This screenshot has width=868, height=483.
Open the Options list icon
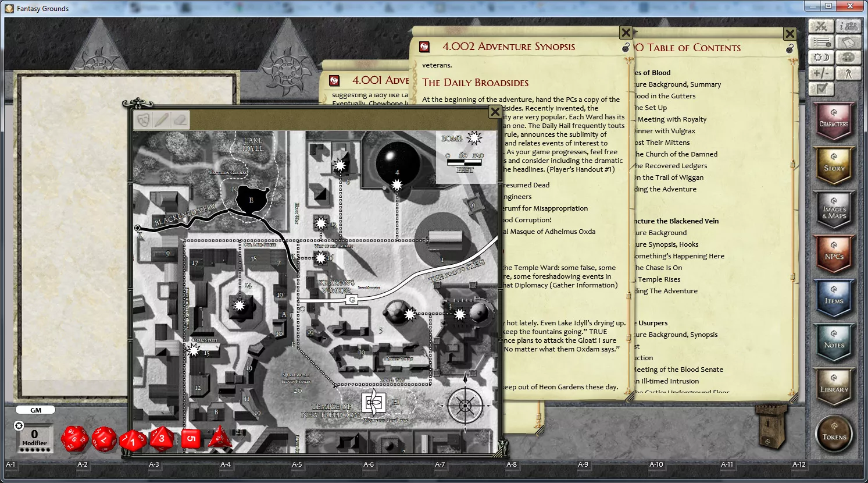click(x=821, y=42)
